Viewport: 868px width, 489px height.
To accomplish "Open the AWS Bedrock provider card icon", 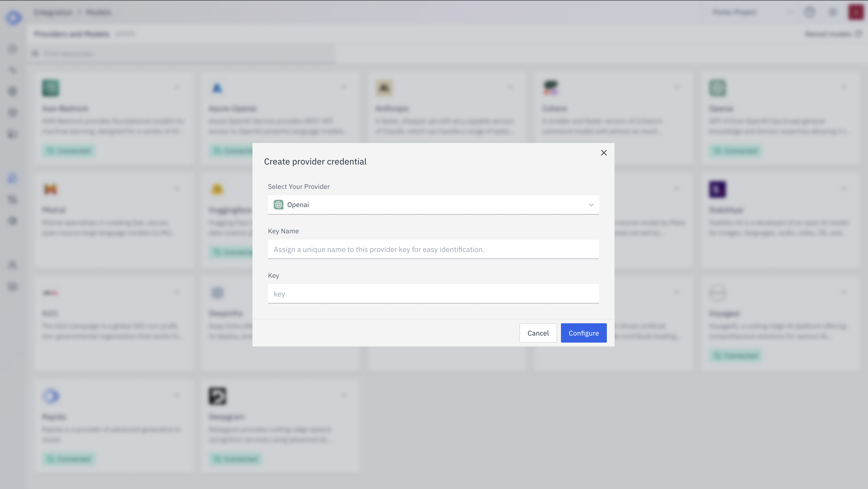I will [x=50, y=87].
